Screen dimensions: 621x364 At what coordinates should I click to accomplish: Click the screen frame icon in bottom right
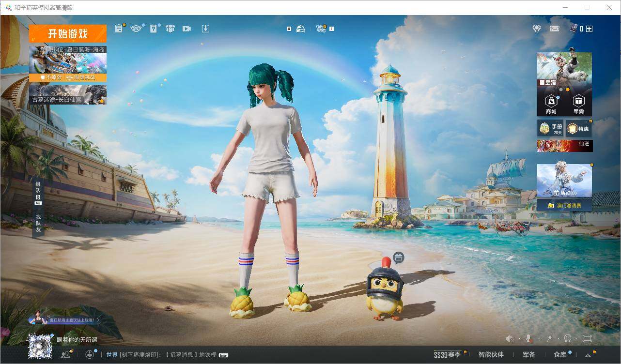click(x=587, y=339)
